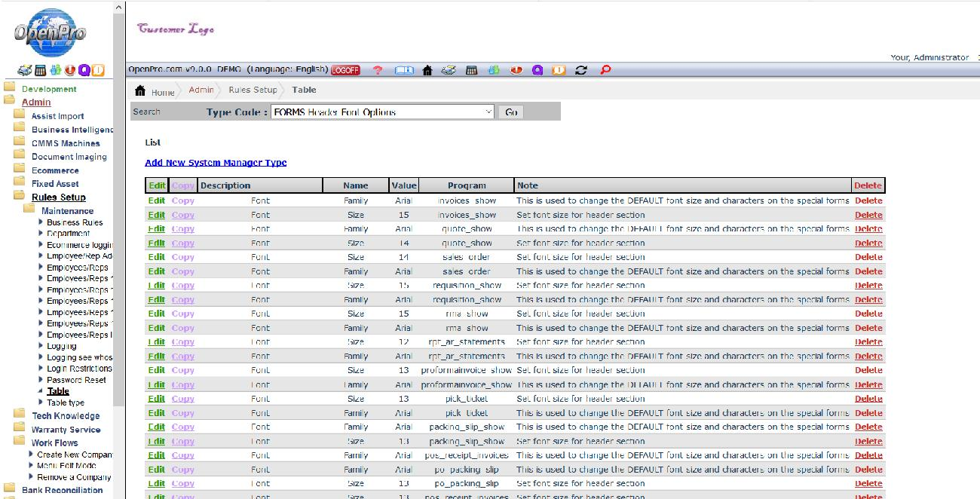Click the red magnifier search icon
The height and width of the screenshot is (499, 980).
604,70
